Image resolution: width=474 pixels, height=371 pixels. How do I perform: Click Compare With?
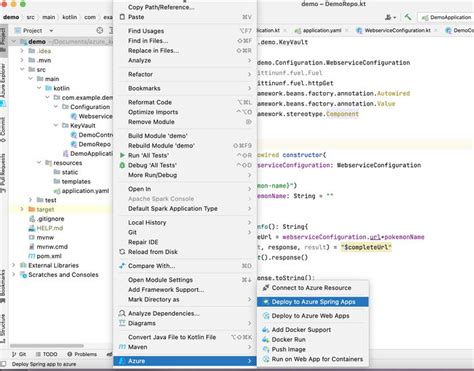[x=185, y=266]
